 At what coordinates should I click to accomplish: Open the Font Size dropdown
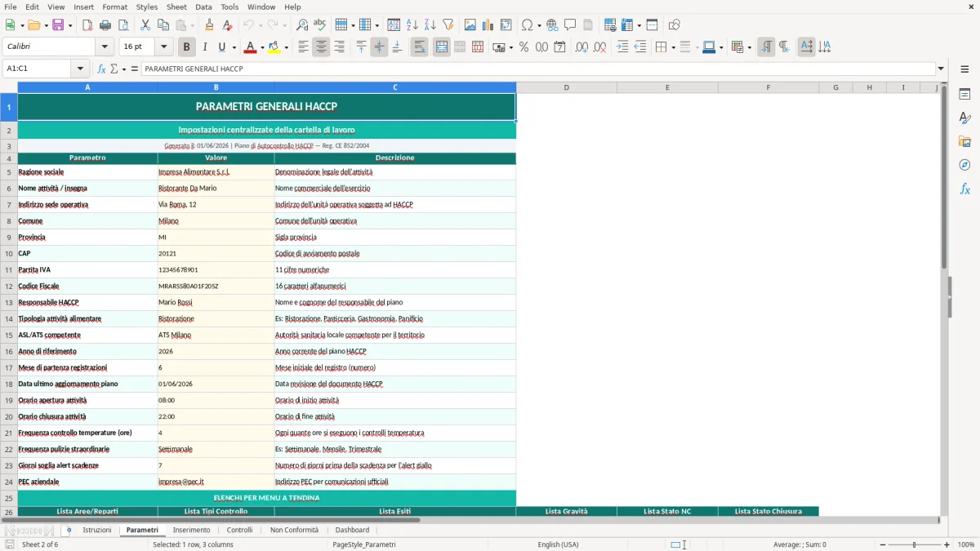pyautogui.click(x=164, y=47)
